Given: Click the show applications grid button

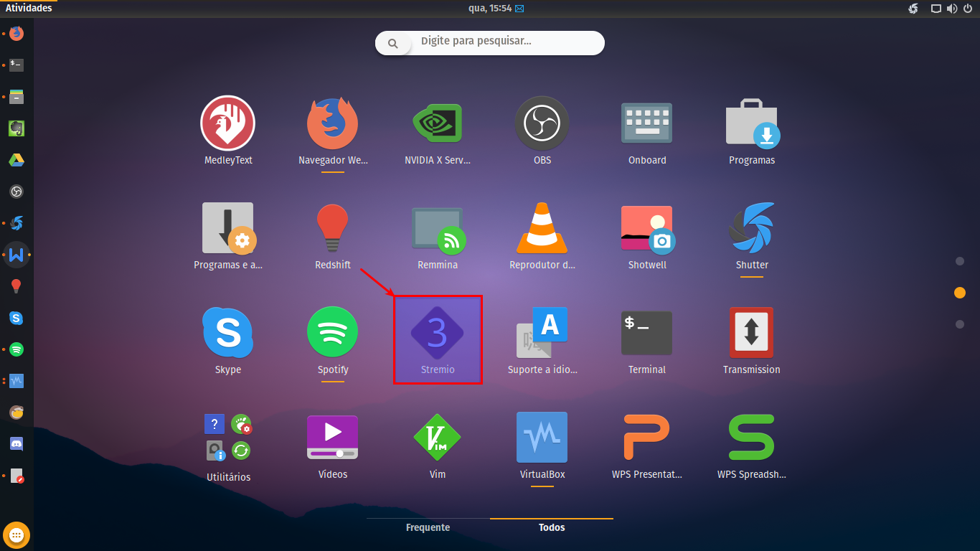Looking at the screenshot, I should [17, 534].
